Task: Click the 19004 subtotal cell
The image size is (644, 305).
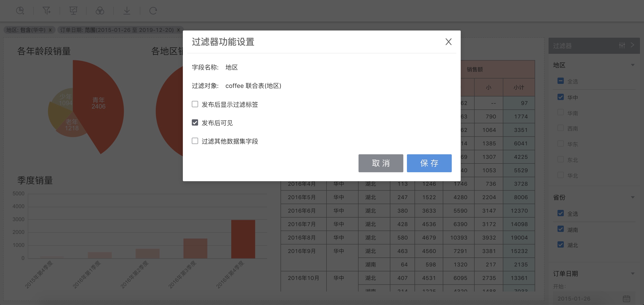Action: (519, 237)
